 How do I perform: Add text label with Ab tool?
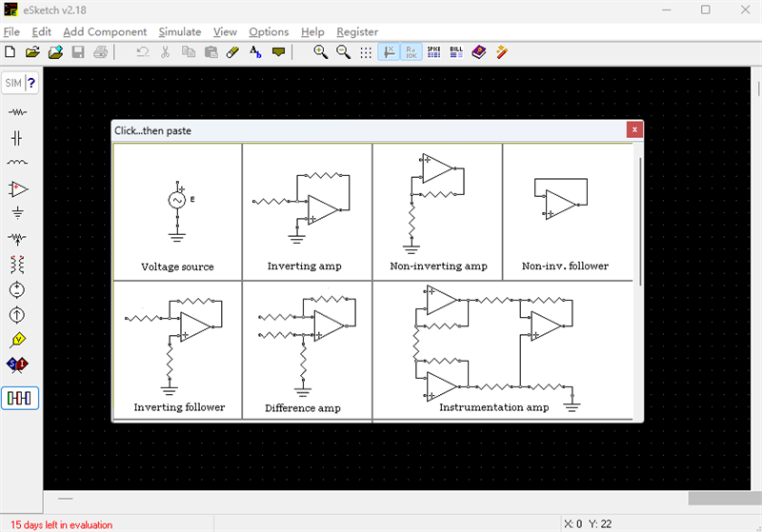coord(255,52)
